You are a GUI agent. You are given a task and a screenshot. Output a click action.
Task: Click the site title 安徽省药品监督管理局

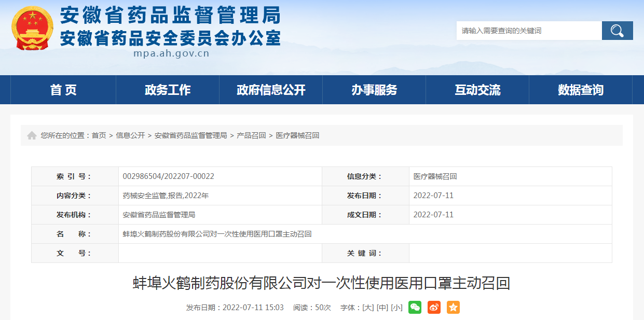pyautogui.click(x=170, y=15)
